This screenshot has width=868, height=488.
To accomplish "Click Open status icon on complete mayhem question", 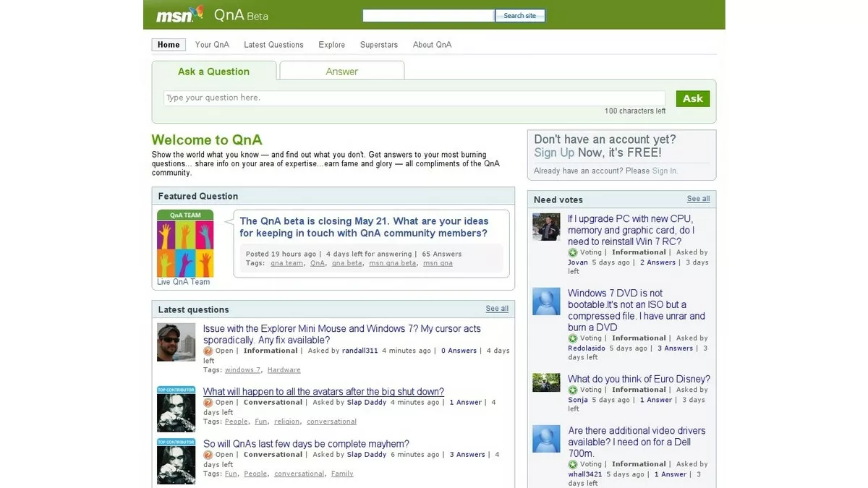I will (x=208, y=455).
